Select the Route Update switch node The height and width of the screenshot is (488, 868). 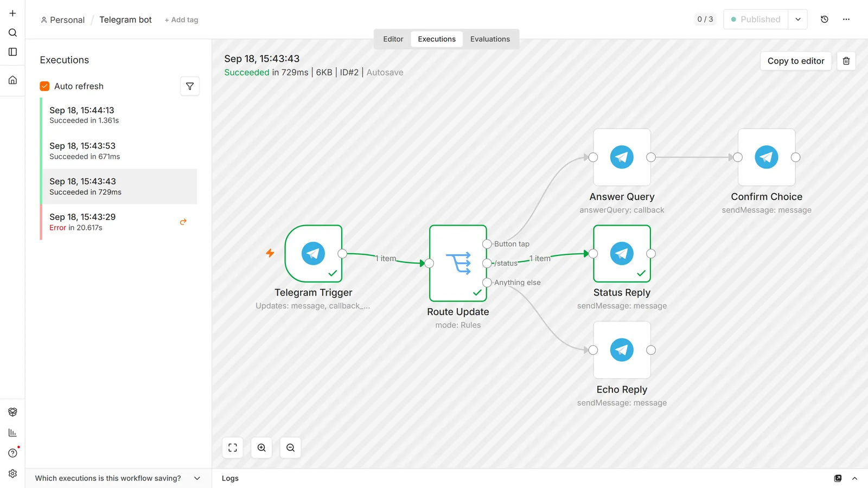458,264
